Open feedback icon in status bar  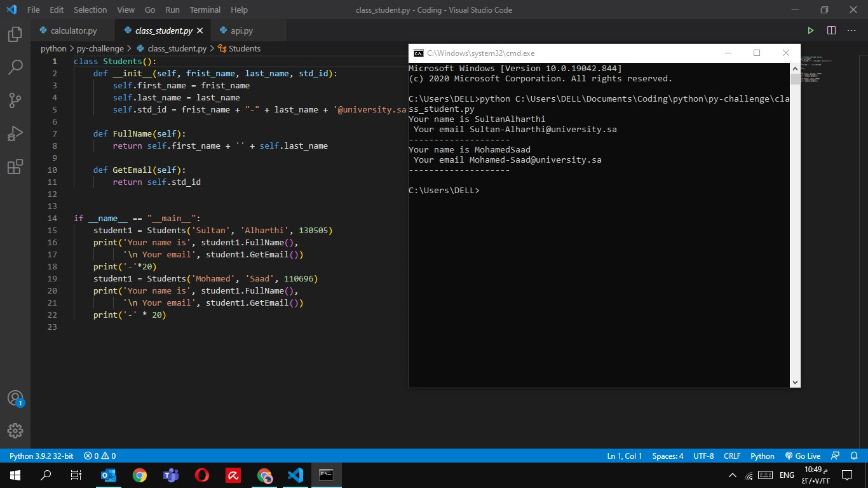836,456
